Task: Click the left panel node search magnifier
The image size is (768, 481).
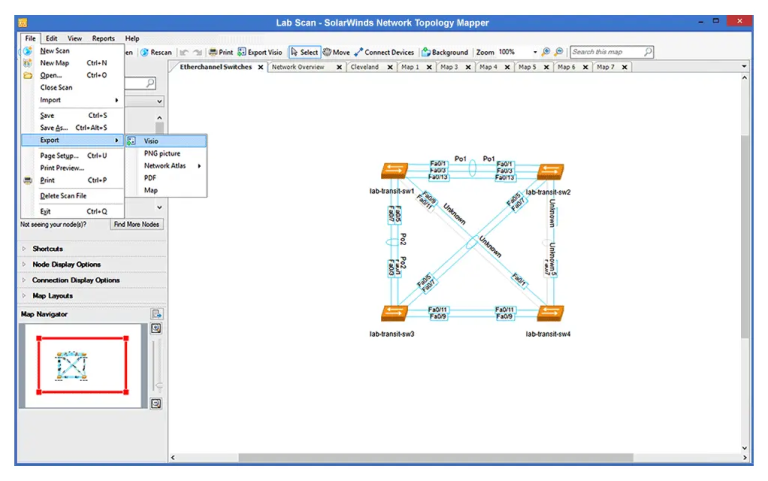Action: coord(150,83)
